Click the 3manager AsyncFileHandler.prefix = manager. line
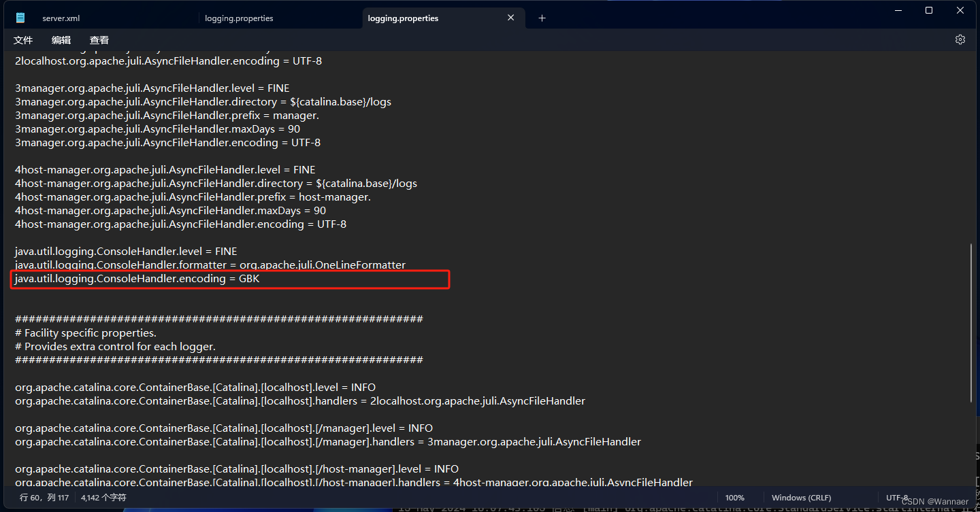980x512 pixels. 167,116
